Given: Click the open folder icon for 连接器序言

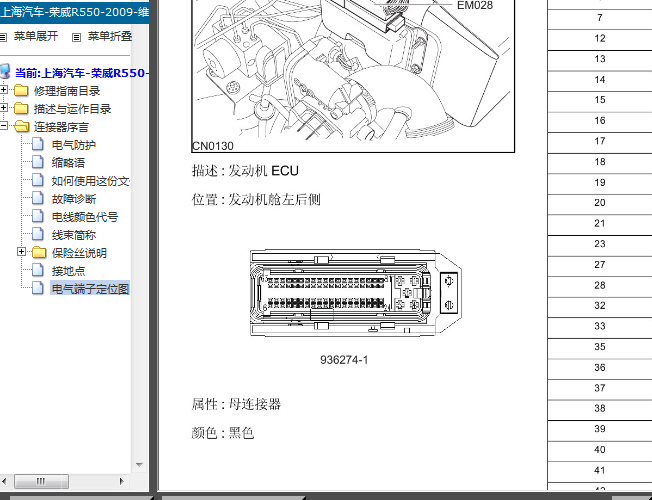Looking at the screenshot, I should (x=21, y=126).
